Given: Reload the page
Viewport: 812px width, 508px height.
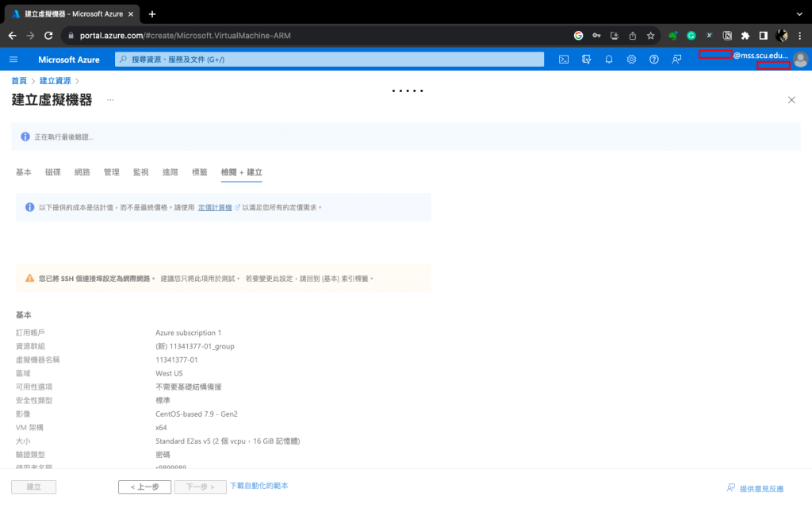Looking at the screenshot, I should click(48, 36).
